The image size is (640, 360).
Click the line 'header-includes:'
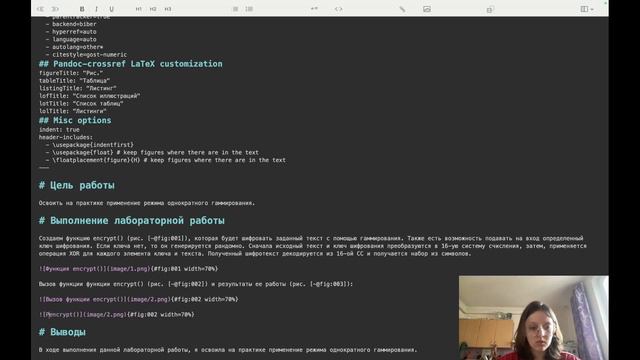tap(66, 137)
